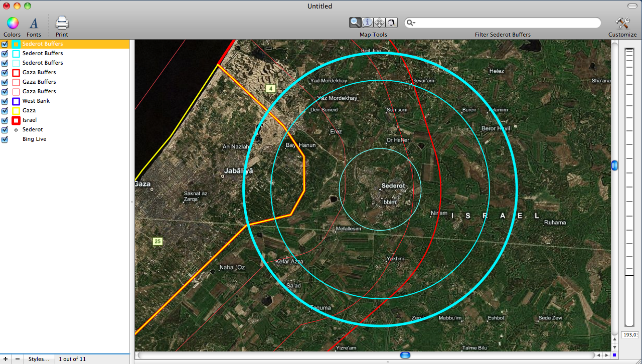Select the Sederot point layer
This screenshot has width=642, height=364.
tap(33, 129)
